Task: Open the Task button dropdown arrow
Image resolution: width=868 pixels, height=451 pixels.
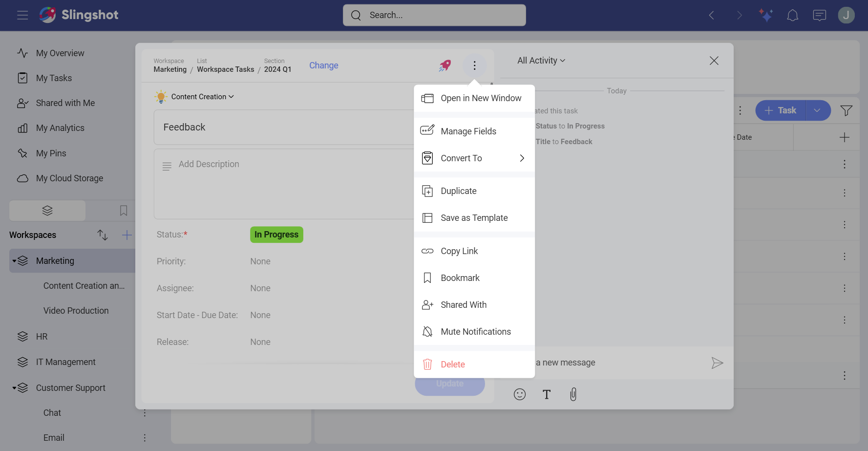Action: point(817,111)
